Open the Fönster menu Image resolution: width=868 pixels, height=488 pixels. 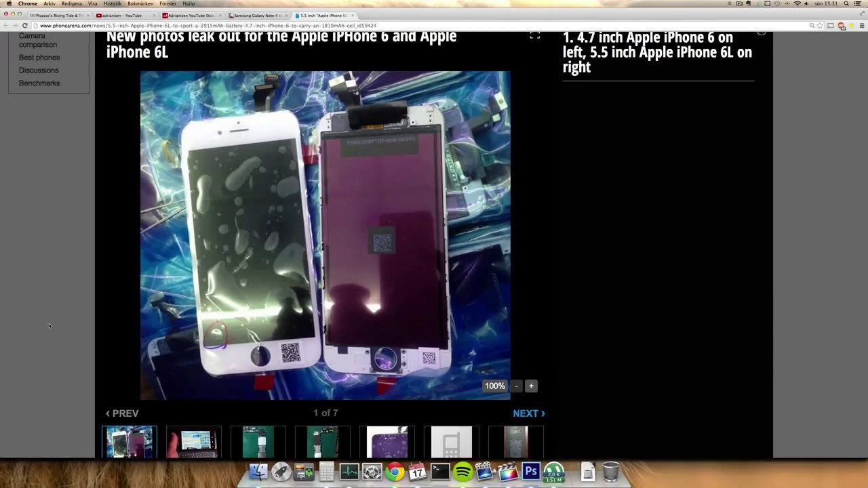click(x=167, y=3)
